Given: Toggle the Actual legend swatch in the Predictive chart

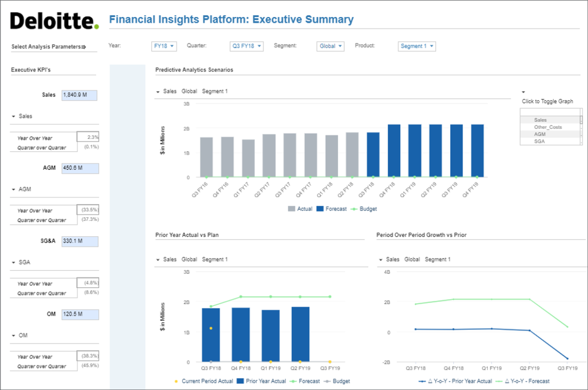Looking at the screenshot, I should tap(291, 209).
